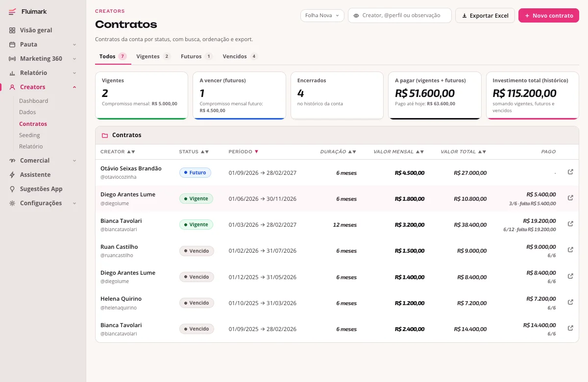Open Relatório submenu under Creators
The width and height of the screenshot is (588, 382).
[x=31, y=146]
